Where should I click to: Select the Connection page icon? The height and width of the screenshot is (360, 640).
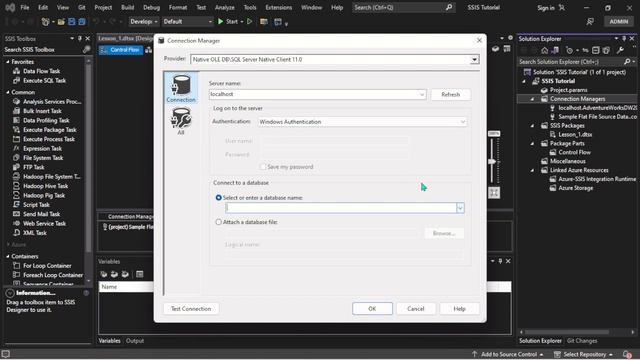pos(181,88)
